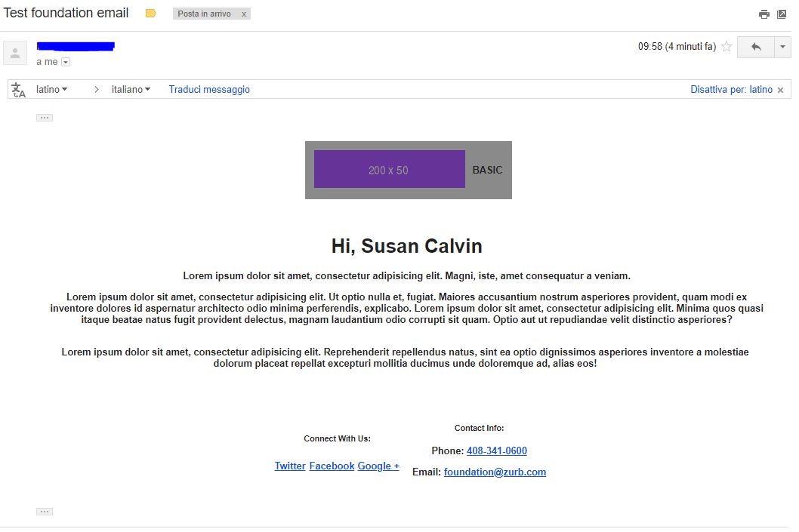Open the reply options dropdown arrow
This screenshot has width=799, height=532.
point(782,46)
